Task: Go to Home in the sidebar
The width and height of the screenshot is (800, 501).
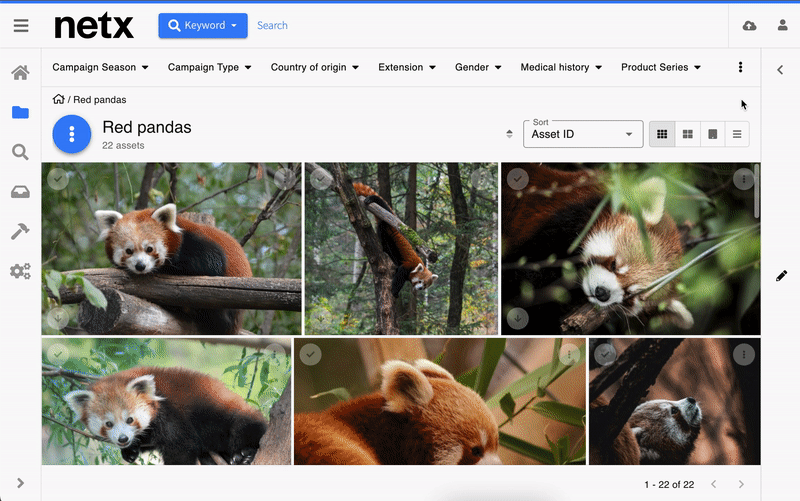Action: (x=20, y=73)
